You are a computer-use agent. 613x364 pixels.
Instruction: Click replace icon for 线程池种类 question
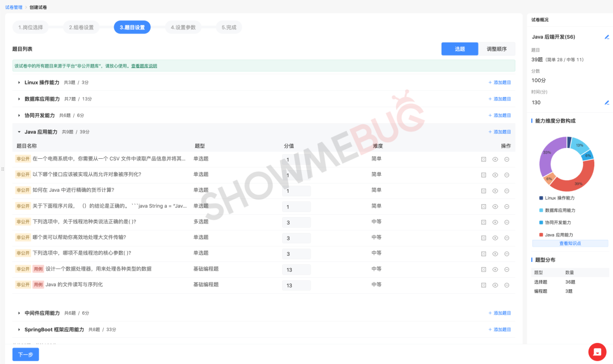tap(484, 222)
